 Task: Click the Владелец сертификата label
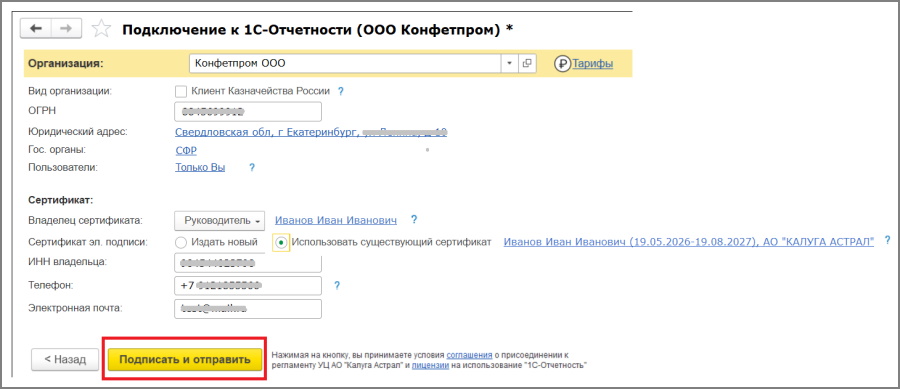(x=85, y=220)
